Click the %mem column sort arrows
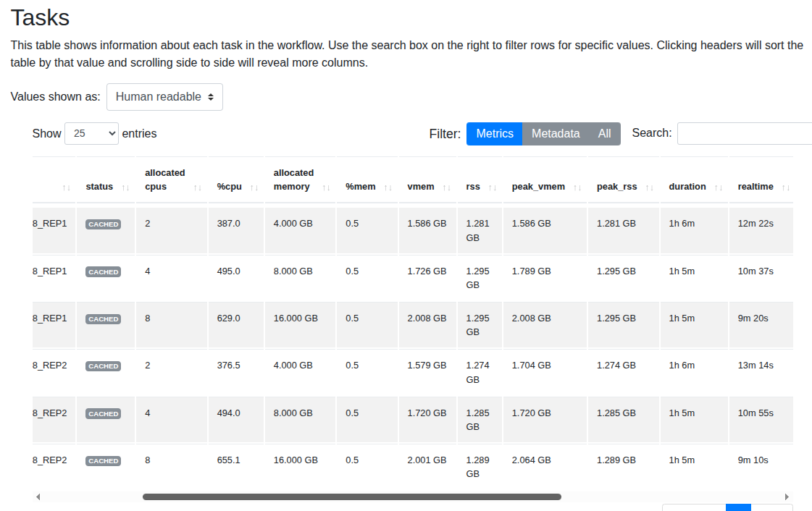This screenshot has width=812, height=511. 388,187
